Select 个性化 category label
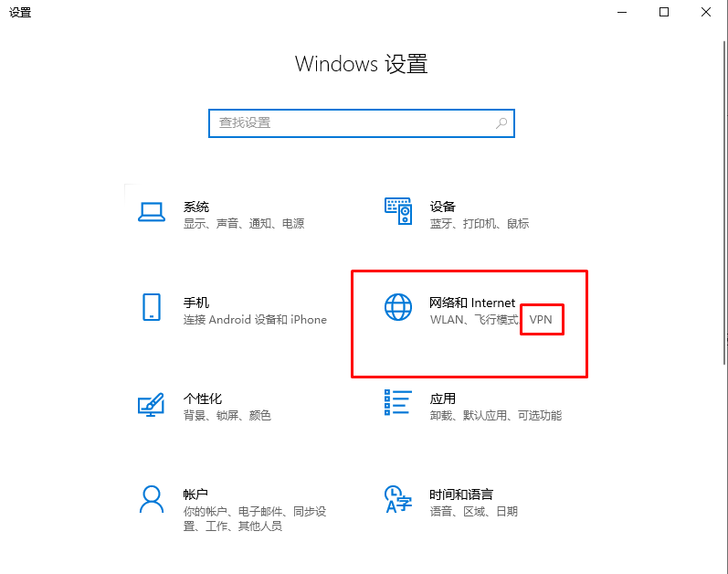Image resolution: width=728 pixels, height=574 pixels. click(x=203, y=399)
